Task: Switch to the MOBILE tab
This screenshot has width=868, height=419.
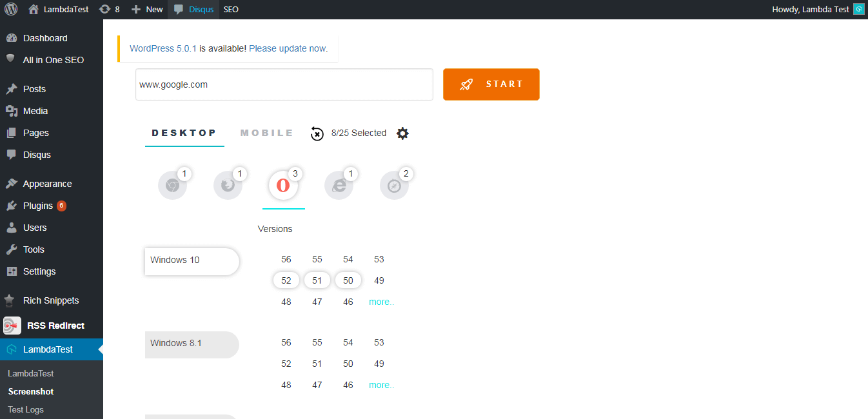Action: (x=266, y=133)
